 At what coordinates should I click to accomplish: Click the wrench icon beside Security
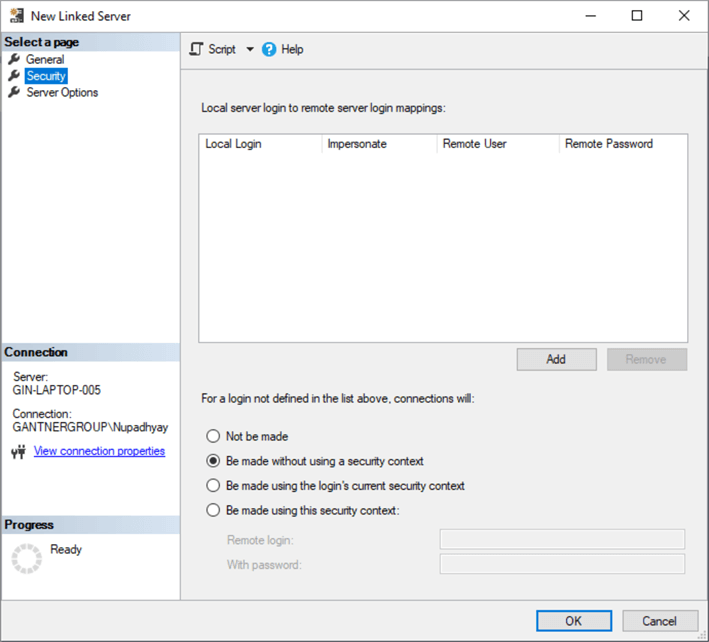[x=14, y=76]
